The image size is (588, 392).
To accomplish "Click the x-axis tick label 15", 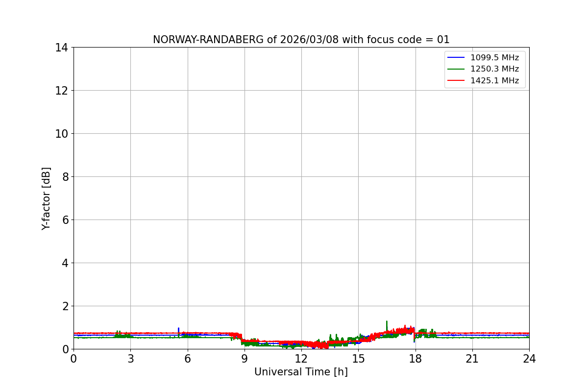I will coord(358,359).
